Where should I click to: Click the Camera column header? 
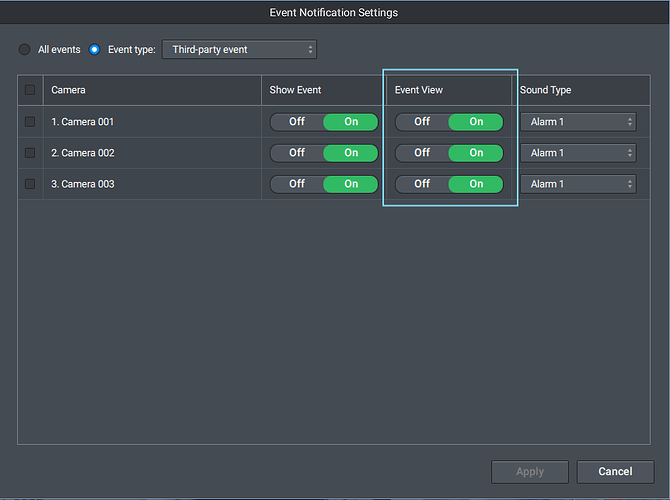click(x=69, y=90)
